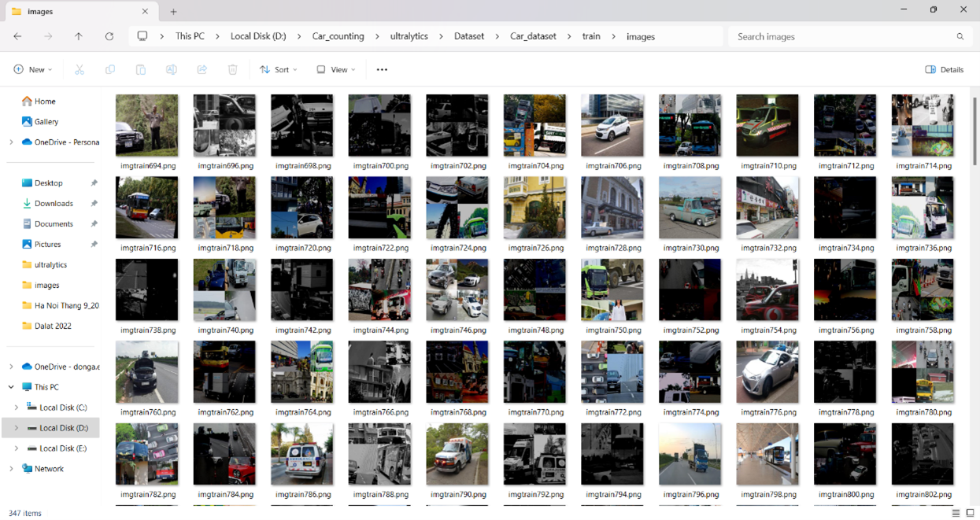
Task: Click the search magnifier icon
Action: [x=960, y=36]
